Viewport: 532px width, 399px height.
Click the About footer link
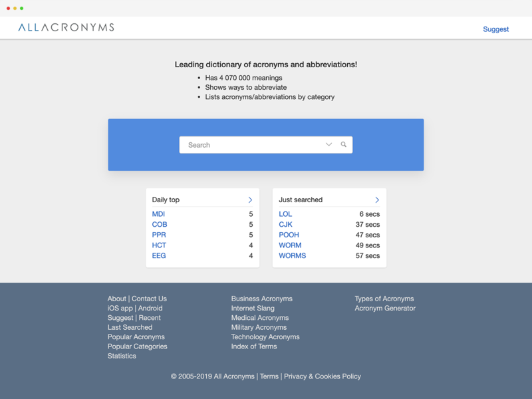coord(117,299)
